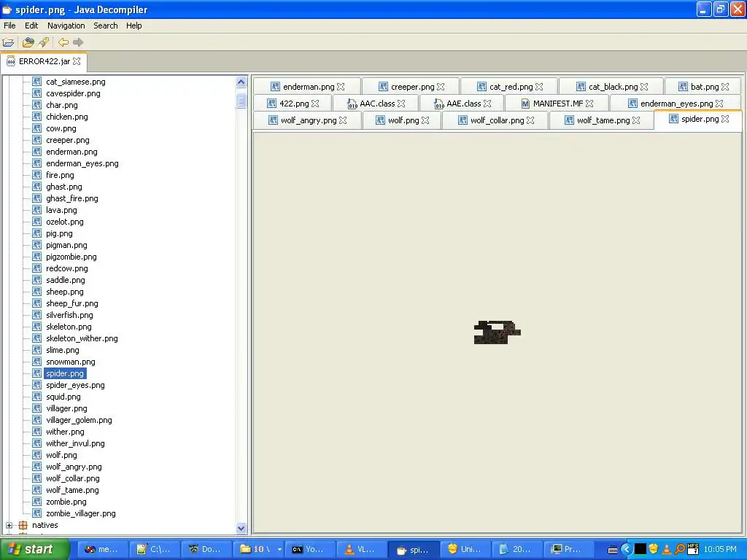
Task: Open the File menu
Action: click(x=9, y=26)
